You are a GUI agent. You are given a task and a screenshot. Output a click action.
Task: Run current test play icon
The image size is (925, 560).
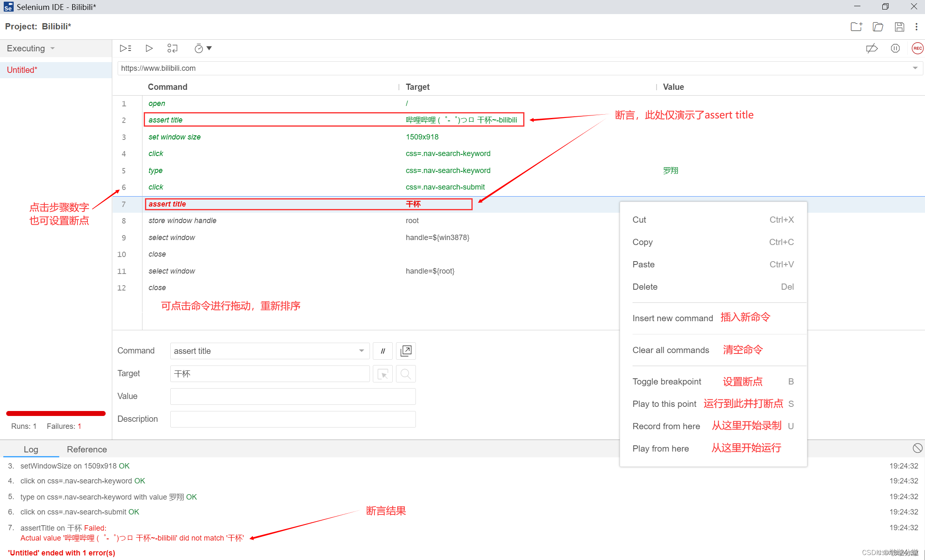(149, 48)
